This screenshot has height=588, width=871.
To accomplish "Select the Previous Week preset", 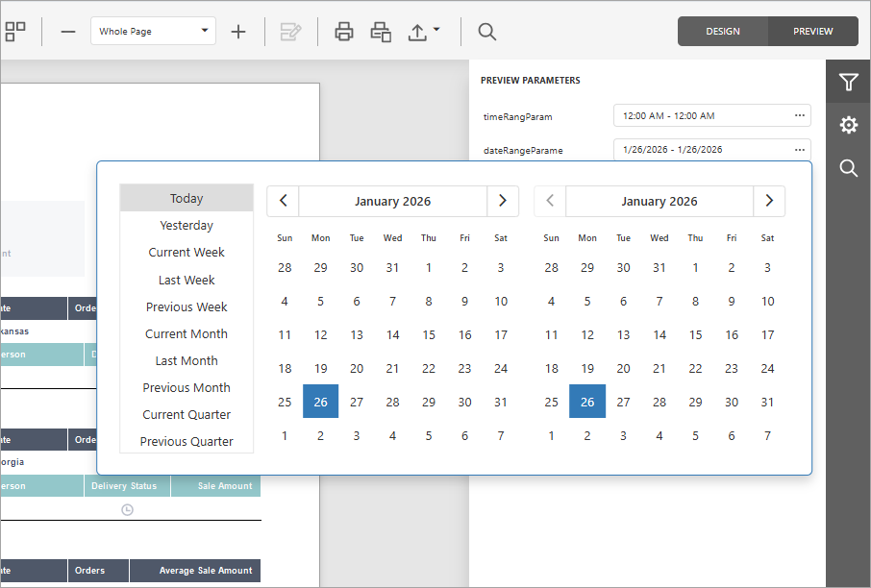I will [x=187, y=306].
